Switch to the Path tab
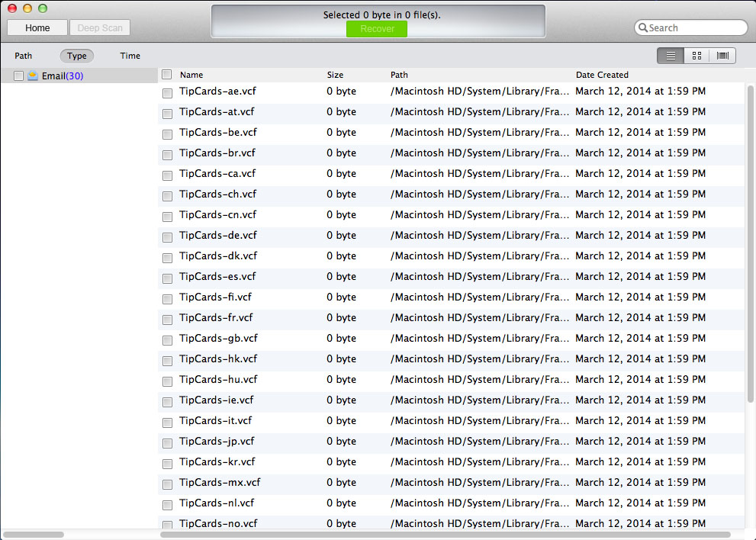Image resolution: width=756 pixels, height=540 pixels. click(23, 56)
